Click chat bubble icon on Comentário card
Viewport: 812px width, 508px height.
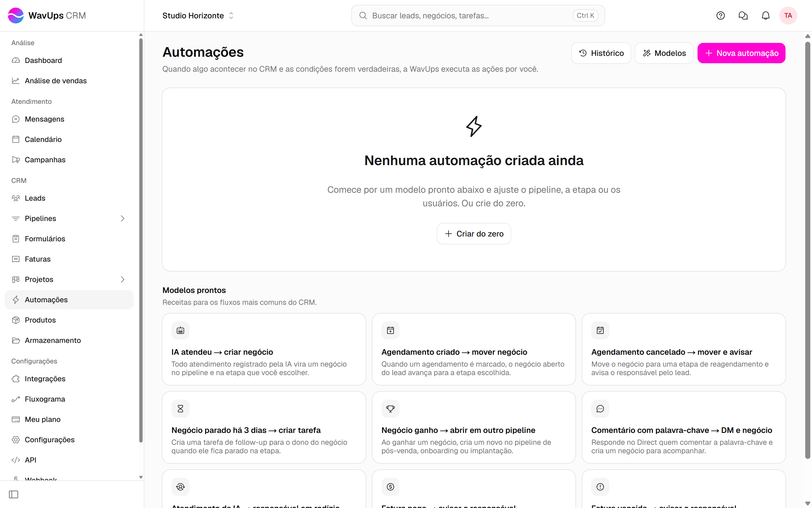[600, 409]
